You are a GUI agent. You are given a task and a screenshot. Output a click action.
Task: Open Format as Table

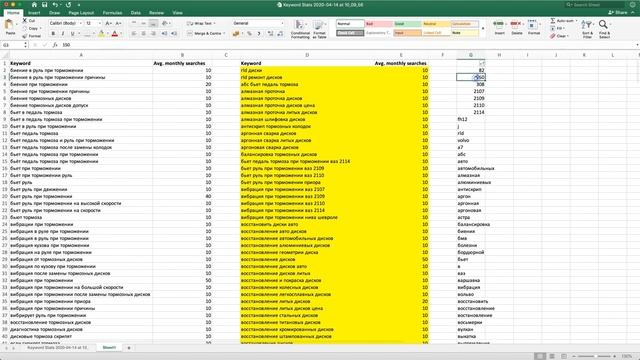coord(319,29)
